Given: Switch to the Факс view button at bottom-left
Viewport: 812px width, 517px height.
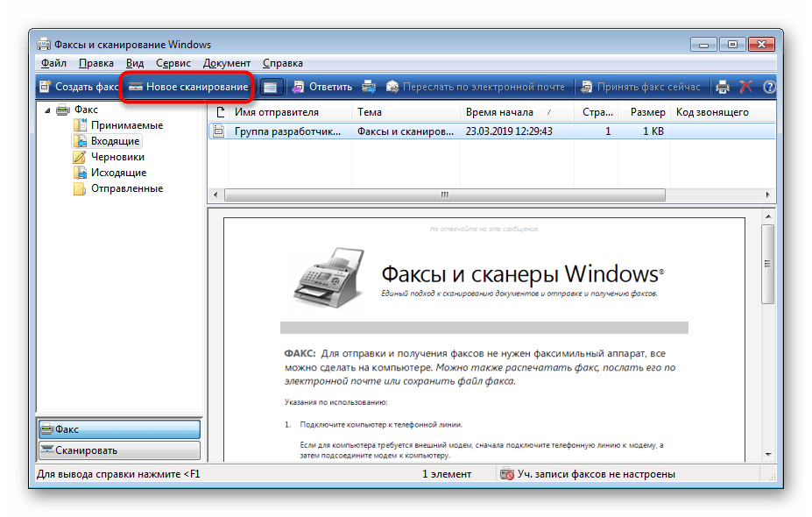Looking at the screenshot, I should 119,428.
